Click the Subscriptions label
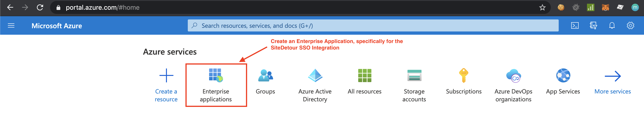 464,92
